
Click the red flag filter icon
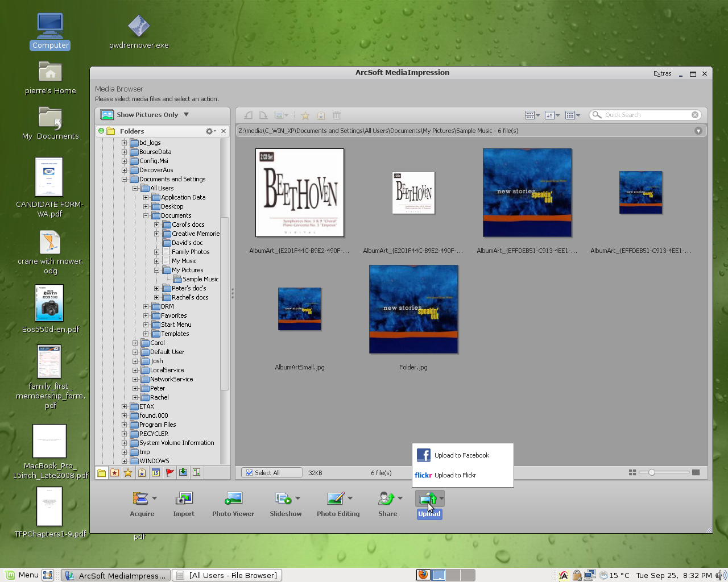[x=169, y=472]
